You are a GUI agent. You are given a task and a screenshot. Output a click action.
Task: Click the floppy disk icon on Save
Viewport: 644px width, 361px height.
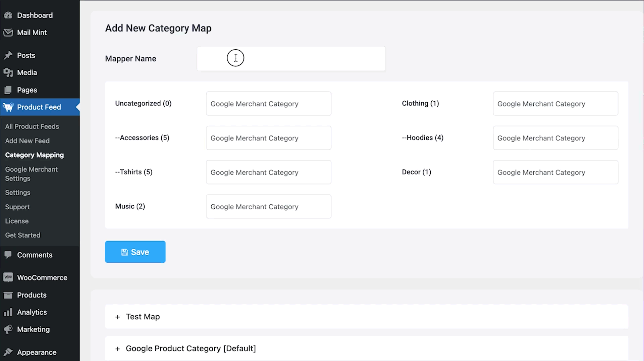(124, 252)
